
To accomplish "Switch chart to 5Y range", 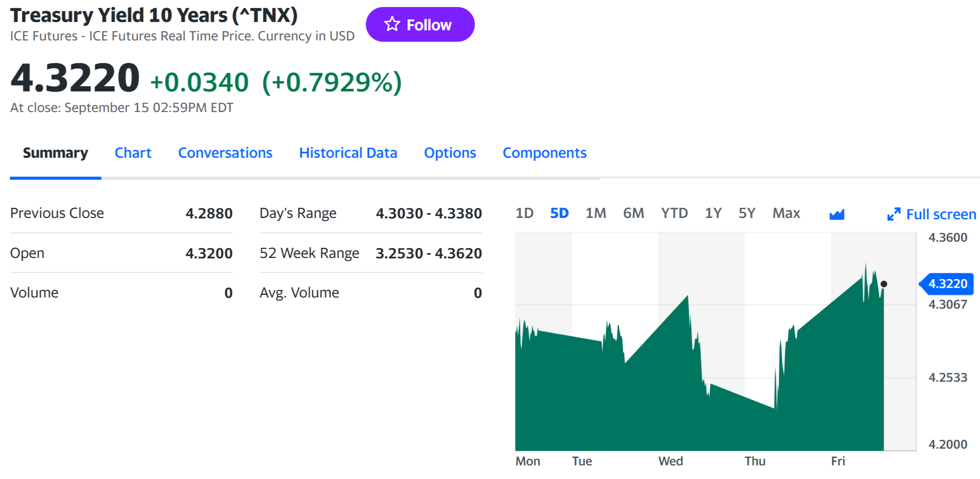I will click(747, 214).
